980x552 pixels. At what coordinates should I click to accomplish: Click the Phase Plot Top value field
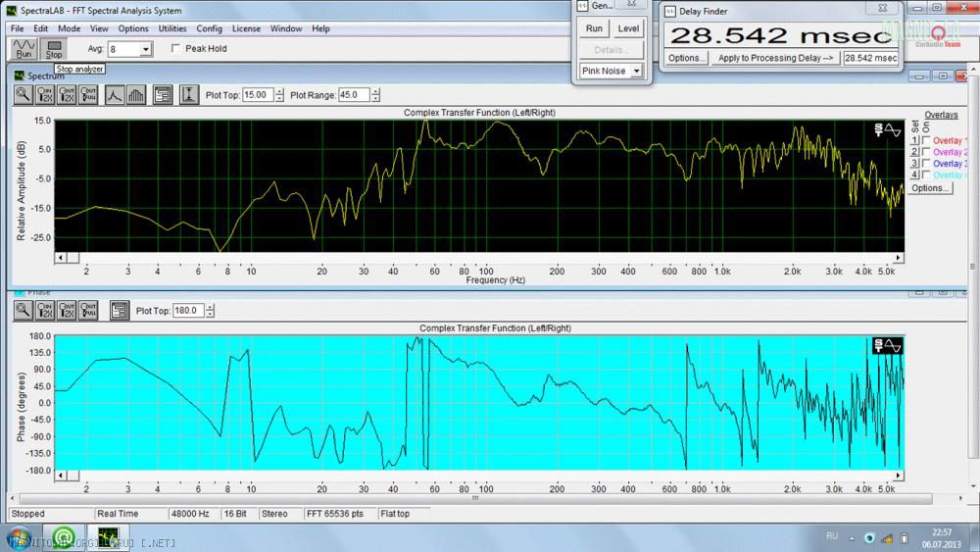[189, 310]
